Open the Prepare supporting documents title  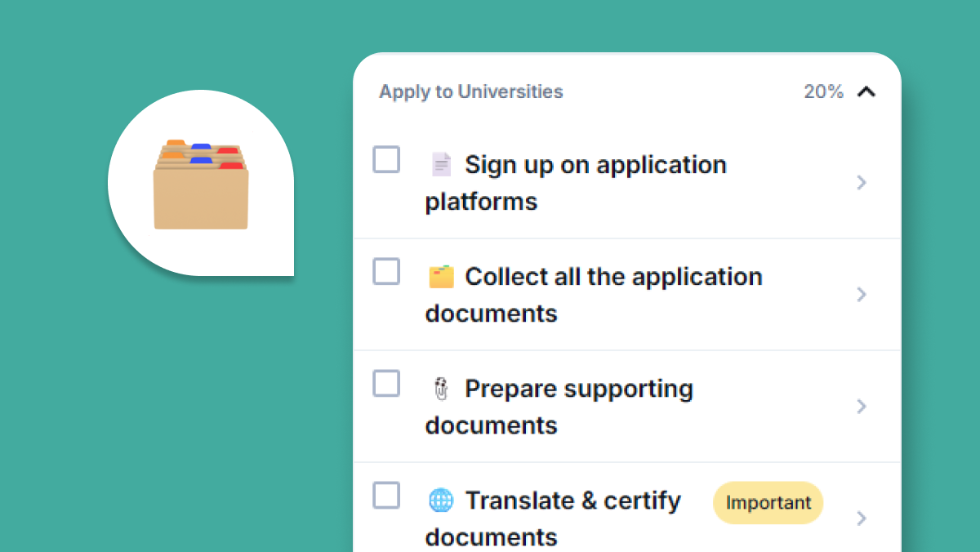(x=578, y=390)
